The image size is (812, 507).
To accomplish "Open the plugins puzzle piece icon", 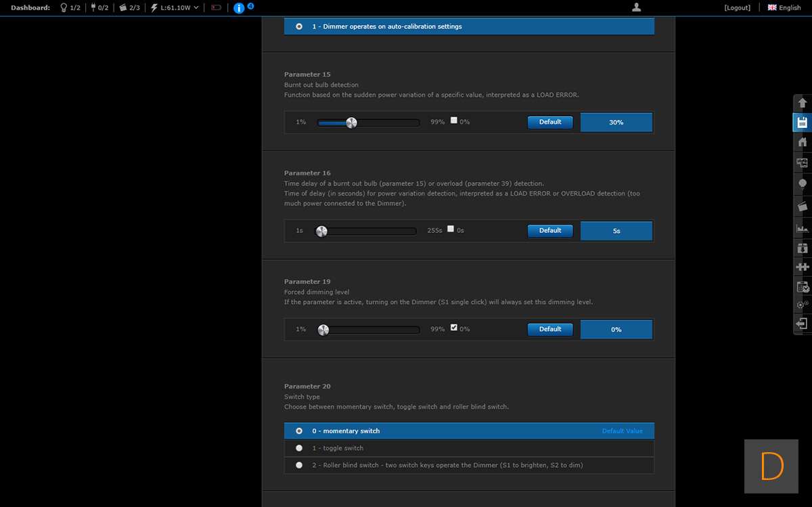I will [x=803, y=267].
